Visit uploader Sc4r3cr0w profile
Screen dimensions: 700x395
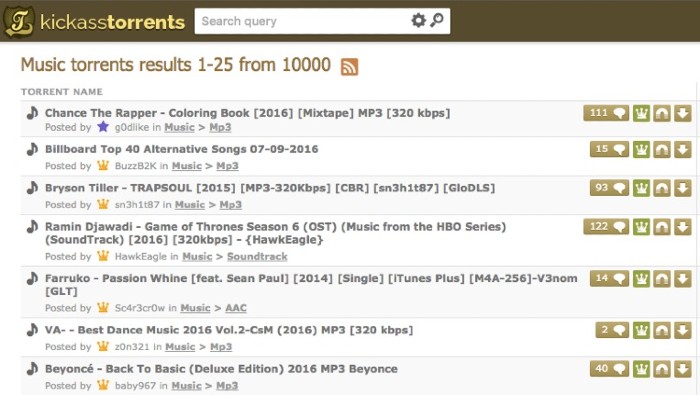coord(139,308)
